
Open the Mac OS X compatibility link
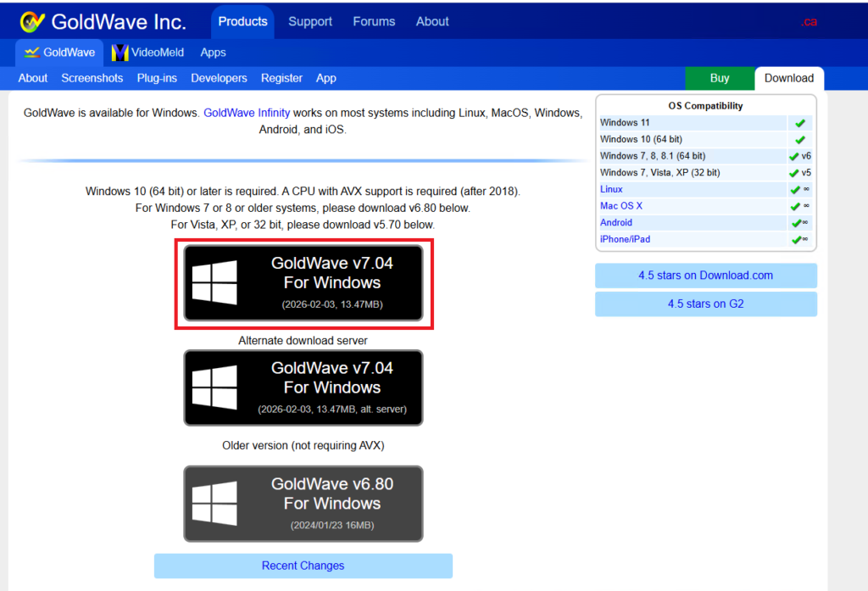(621, 206)
